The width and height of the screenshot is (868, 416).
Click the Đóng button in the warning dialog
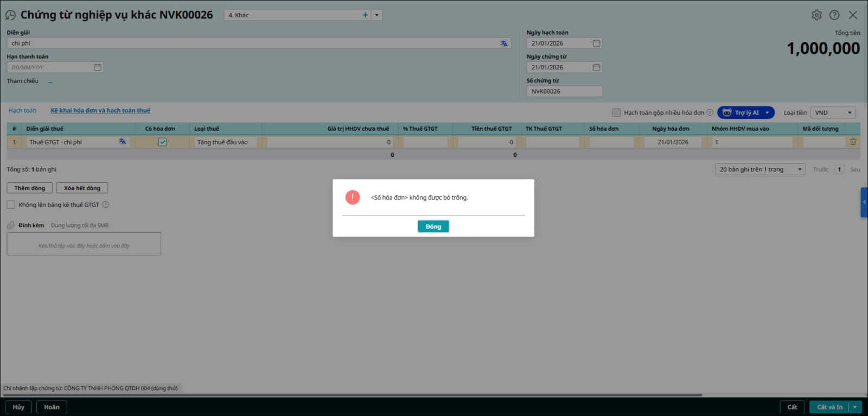pyautogui.click(x=433, y=226)
